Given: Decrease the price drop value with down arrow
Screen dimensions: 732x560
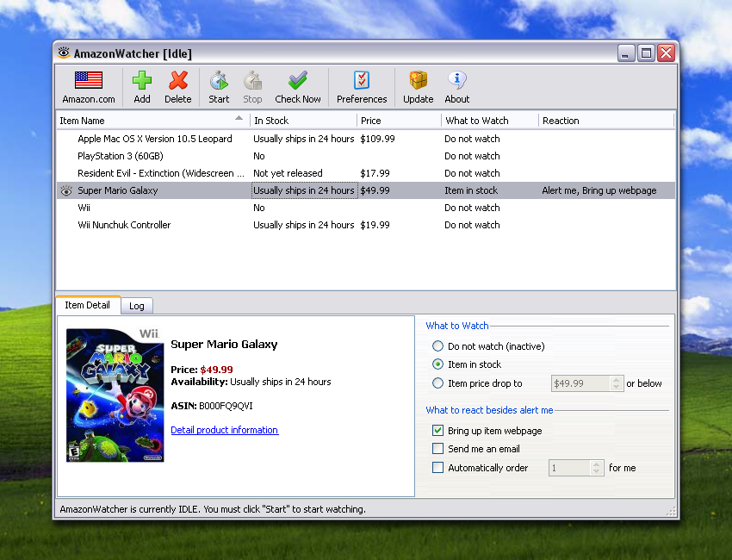Looking at the screenshot, I should click(617, 387).
